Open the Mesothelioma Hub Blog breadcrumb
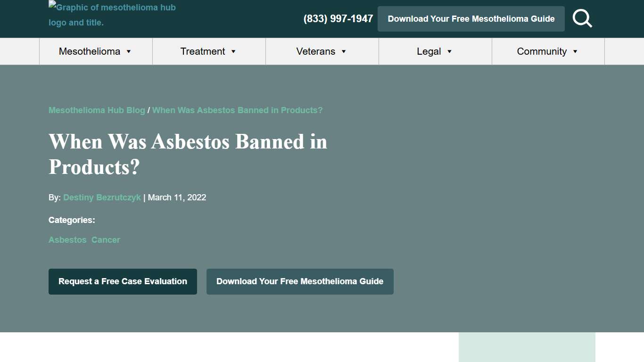This screenshot has width=644, height=362. (97, 110)
